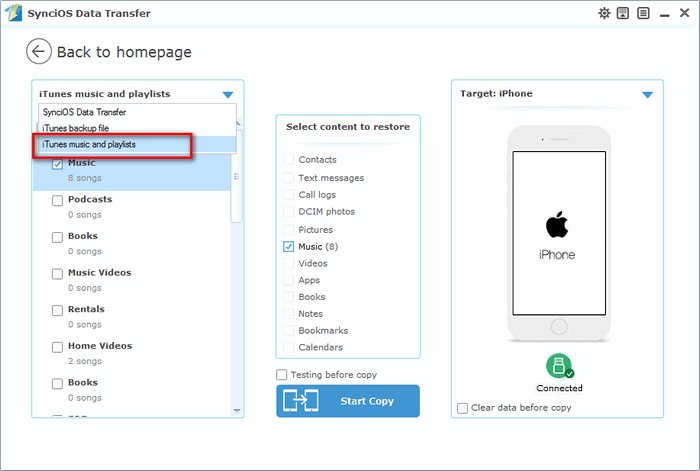The width and height of the screenshot is (700, 471).
Task: Tick the Text messages checkbox
Action: pyautogui.click(x=288, y=178)
